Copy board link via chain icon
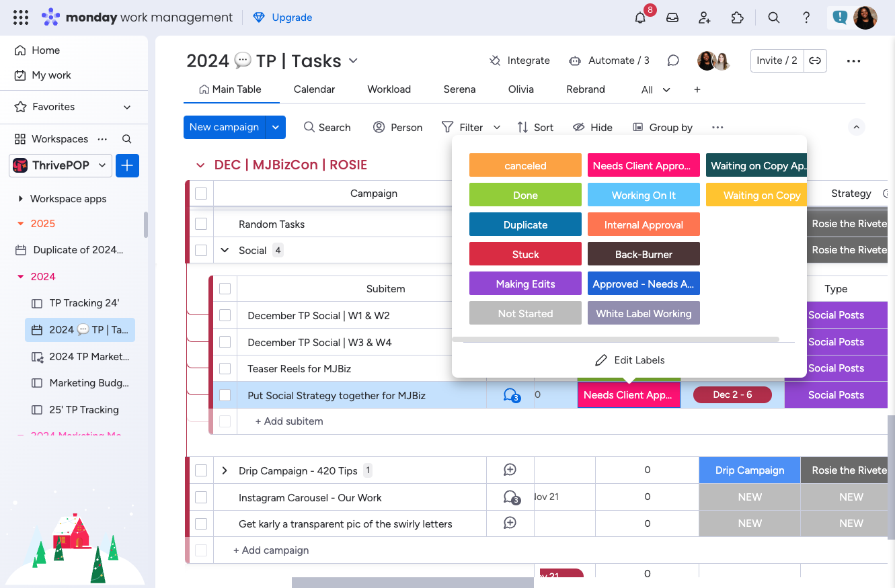 coord(815,60)
